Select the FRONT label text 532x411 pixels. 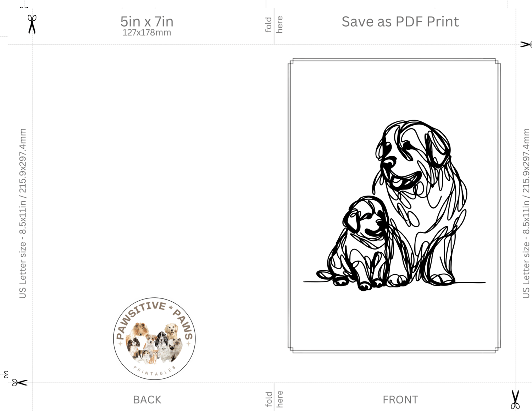coord(400,400)
